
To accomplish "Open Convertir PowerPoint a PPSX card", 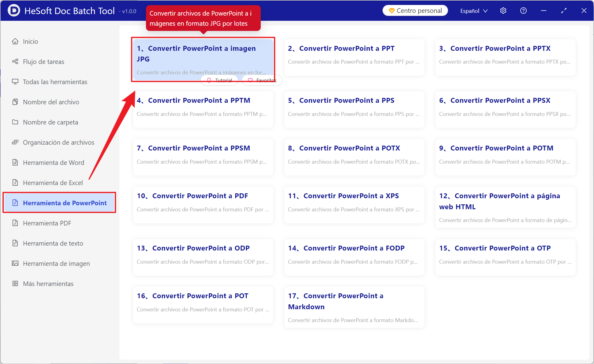I will pyautogui.click(x=505, y=109).
